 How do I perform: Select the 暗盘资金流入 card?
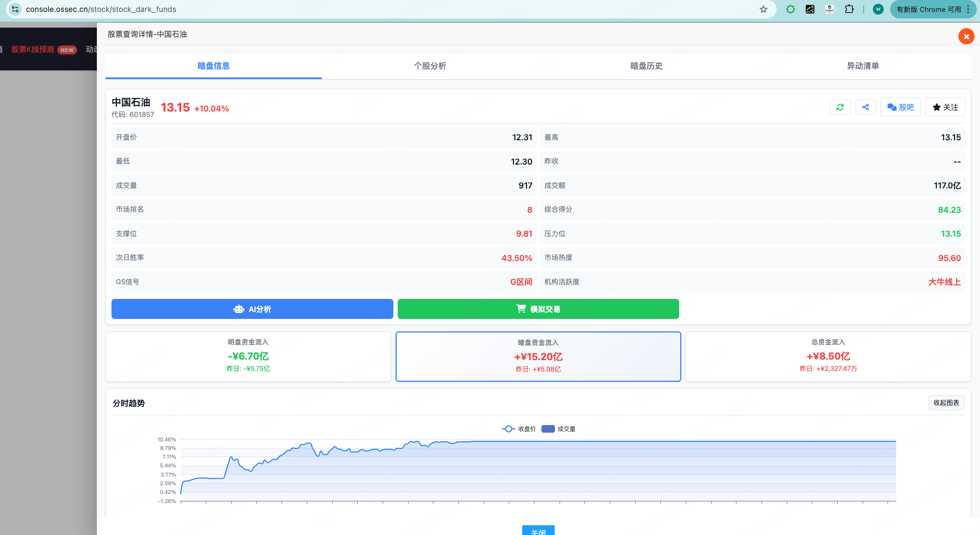click(x=538, y=356)
